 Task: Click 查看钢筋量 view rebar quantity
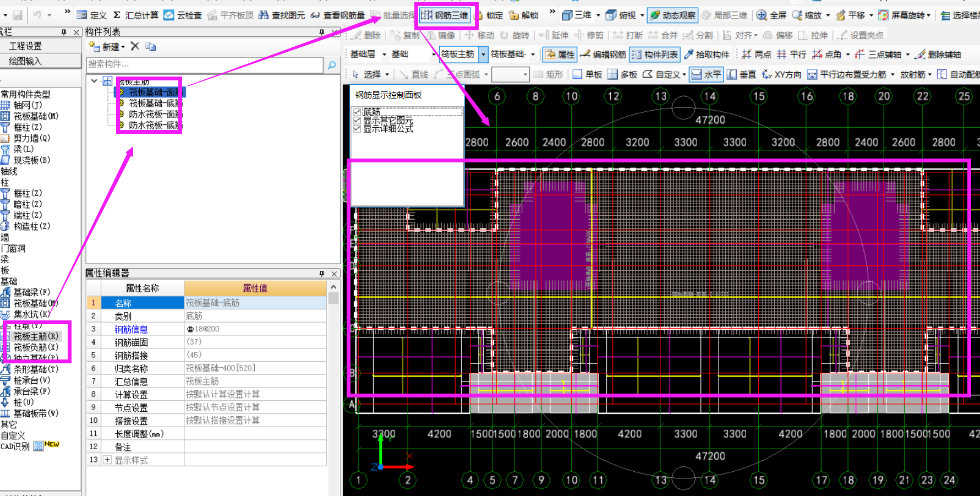click(338, 15)
